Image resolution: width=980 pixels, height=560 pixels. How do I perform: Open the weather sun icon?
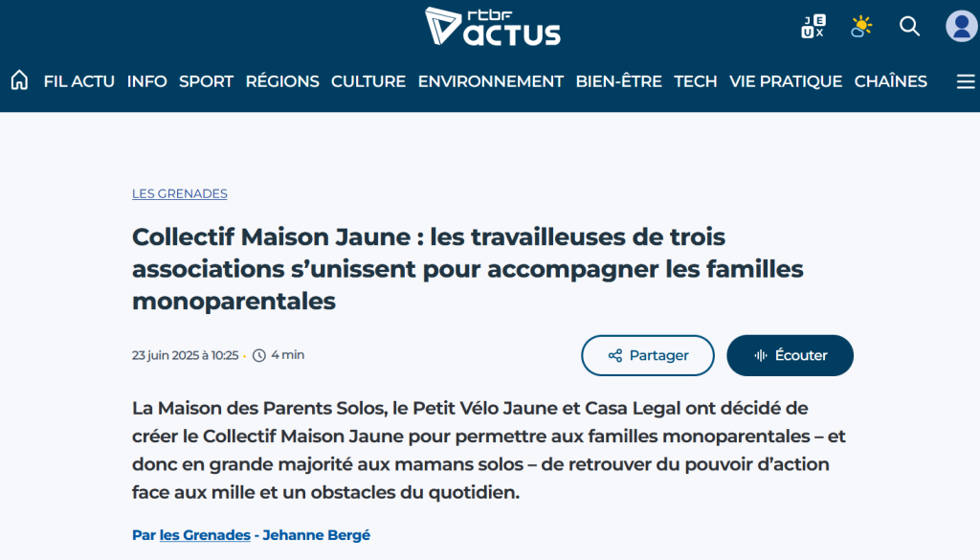861,27
